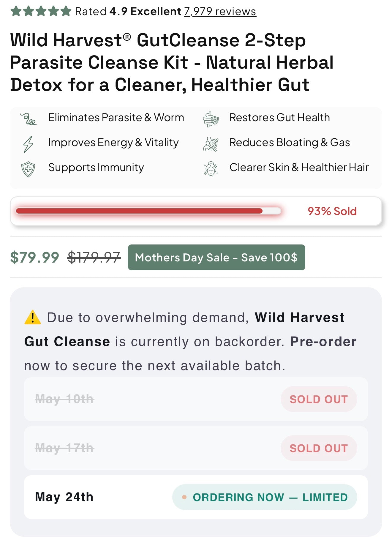Image resolution: width=392 pixels, height=543 pixels.
Task: Select the sold out May 17th batch
Action: (196, 448)
